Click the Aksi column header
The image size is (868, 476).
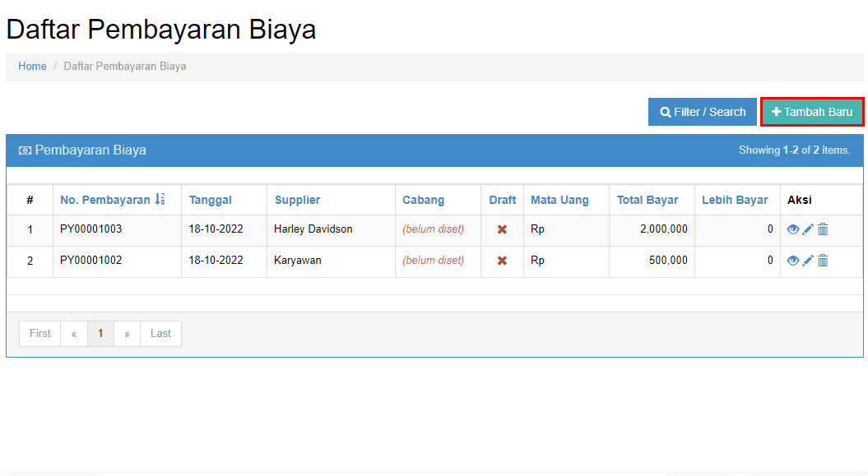pos(800,200)
